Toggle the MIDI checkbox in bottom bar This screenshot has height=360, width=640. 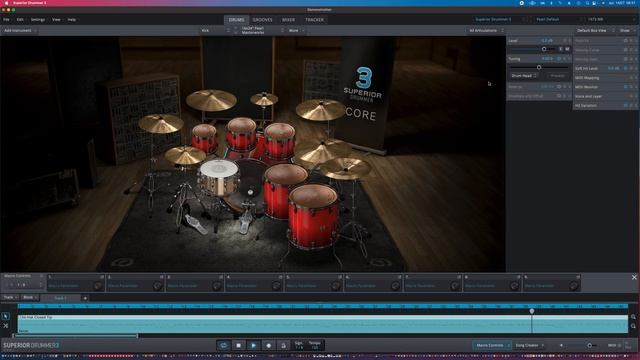pos(619,345)
